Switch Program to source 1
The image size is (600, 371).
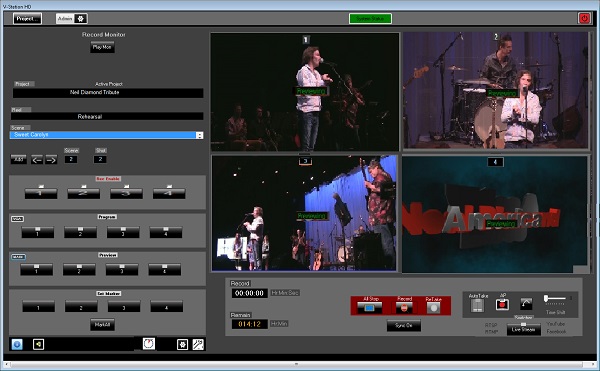click(38, 232)
